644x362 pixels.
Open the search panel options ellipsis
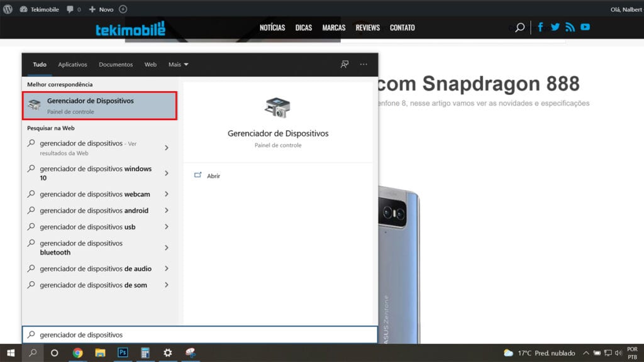(364, 64)
